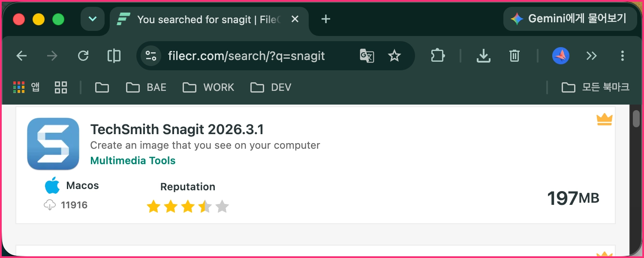Screen dimensions: 644x258
Task: Expand the tab search dropdown chevron
Action: 93,19
